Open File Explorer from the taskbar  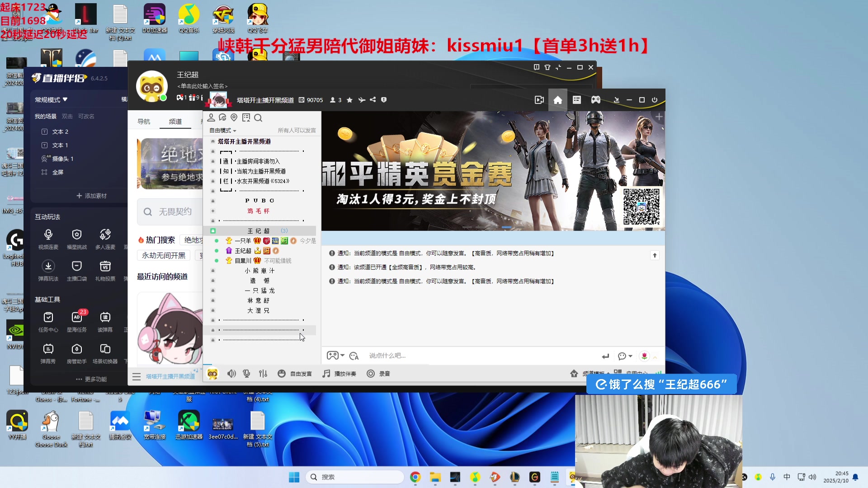(435, 477)
